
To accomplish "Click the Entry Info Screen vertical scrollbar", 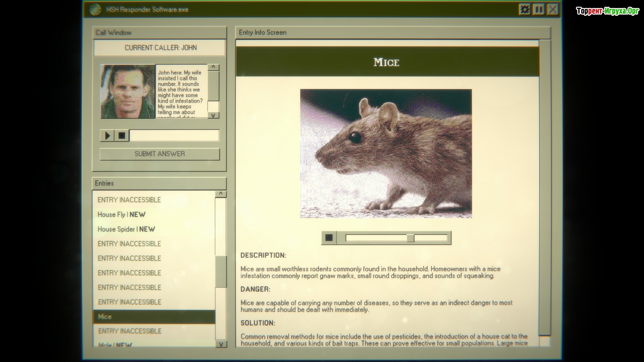I will (544, 188).
